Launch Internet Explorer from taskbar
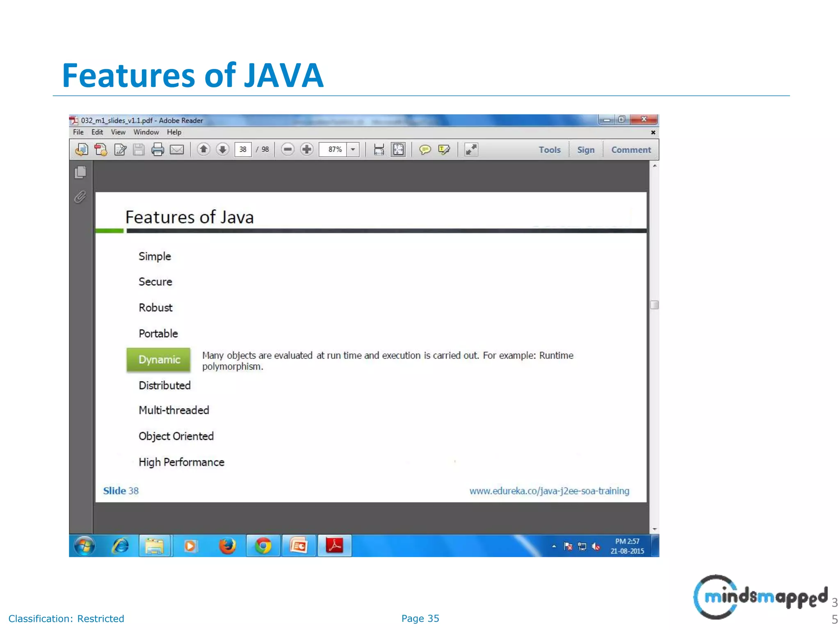Screen dimensions: 840x630 pyautogui.click(x=120, y=546)
